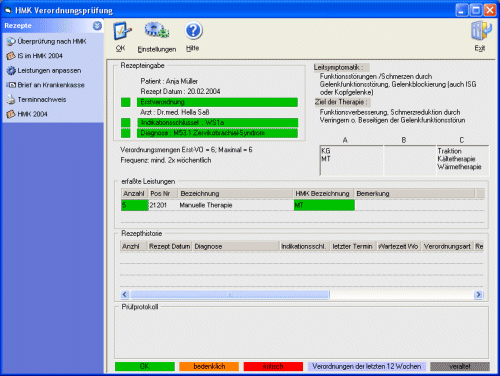Click the Wartezeit Wo column header
This screenshot has height=376, width=500.
tap(399, 246)
